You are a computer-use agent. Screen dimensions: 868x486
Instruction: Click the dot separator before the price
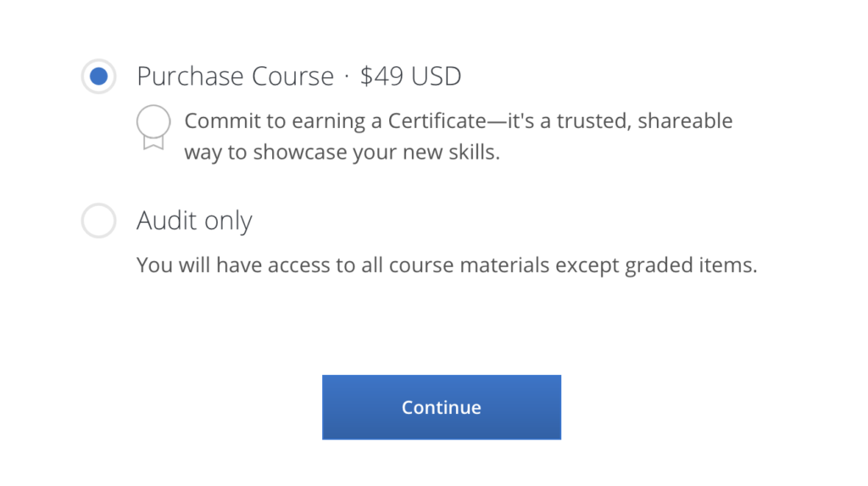[347, 76]
